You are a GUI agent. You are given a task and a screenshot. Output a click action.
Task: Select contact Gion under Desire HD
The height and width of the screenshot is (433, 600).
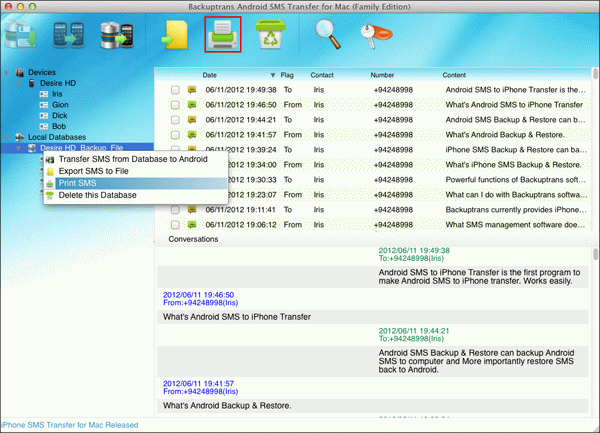click(x=60, y=105)
